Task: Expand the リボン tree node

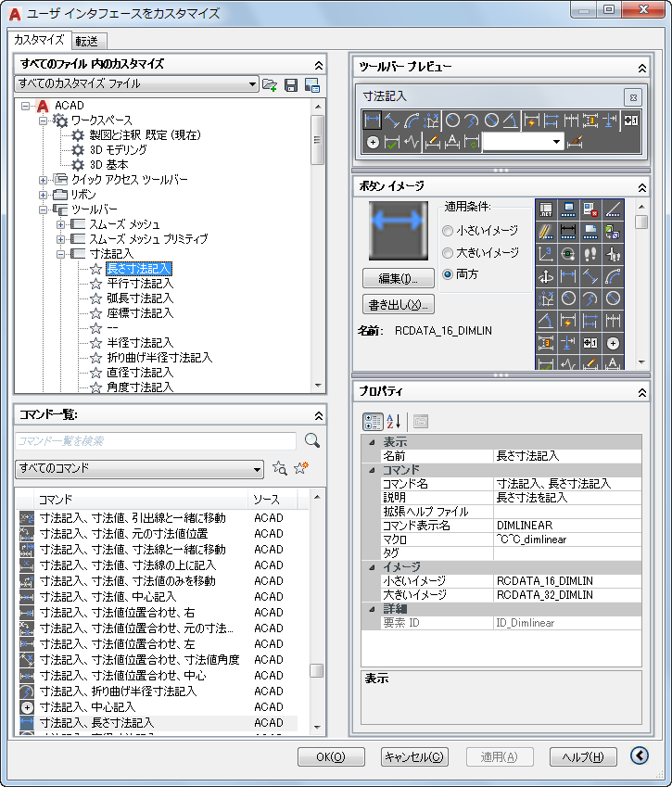Action: pos(44,195)
